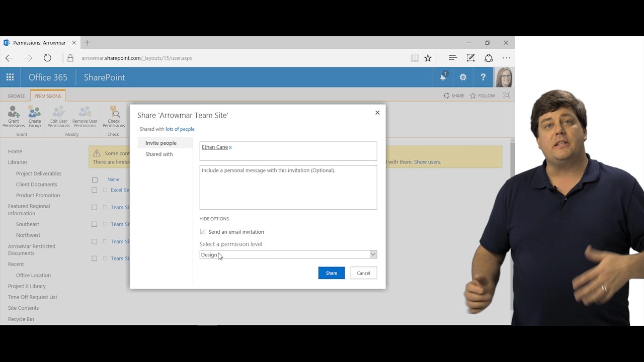The image size is (644, 362).
Task: Open the 'lots of people' link
Action: point(180,129)
